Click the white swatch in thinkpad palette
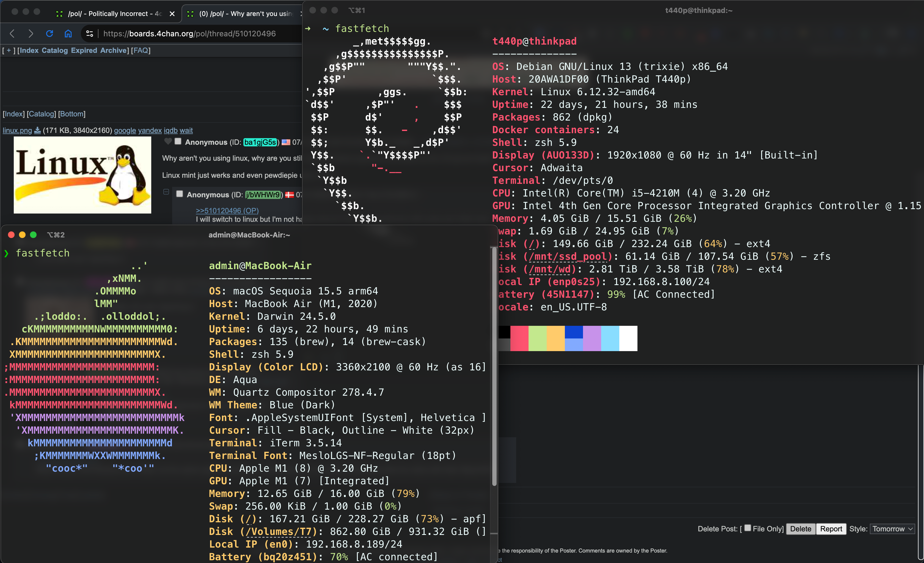Image resolution: width=924 pixels, height=563 pixels. click(628, 338)
